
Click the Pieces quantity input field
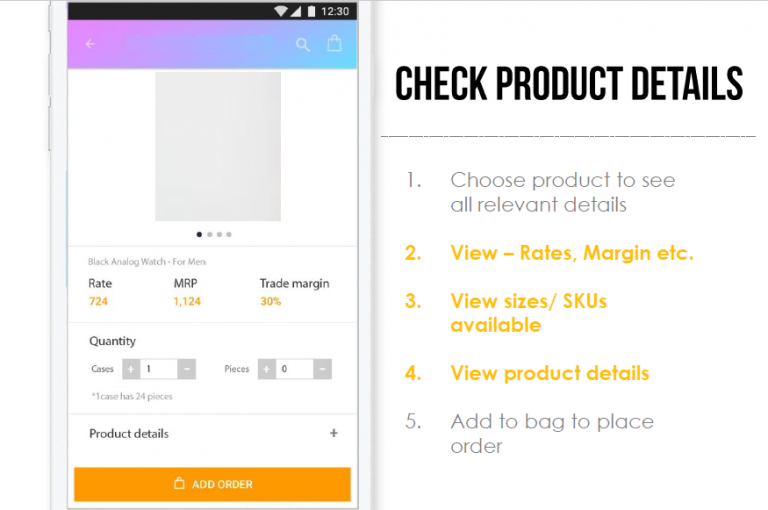tap(294, 369)
